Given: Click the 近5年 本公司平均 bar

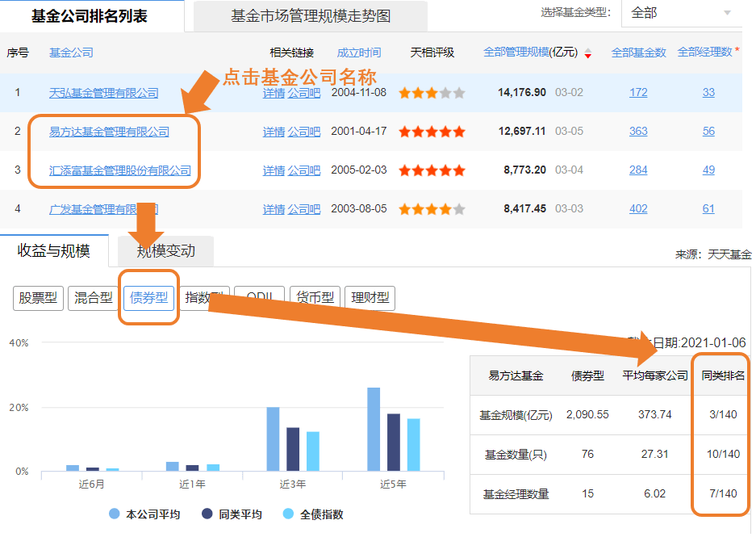Looking at the screenshot, I should point(374,429).
